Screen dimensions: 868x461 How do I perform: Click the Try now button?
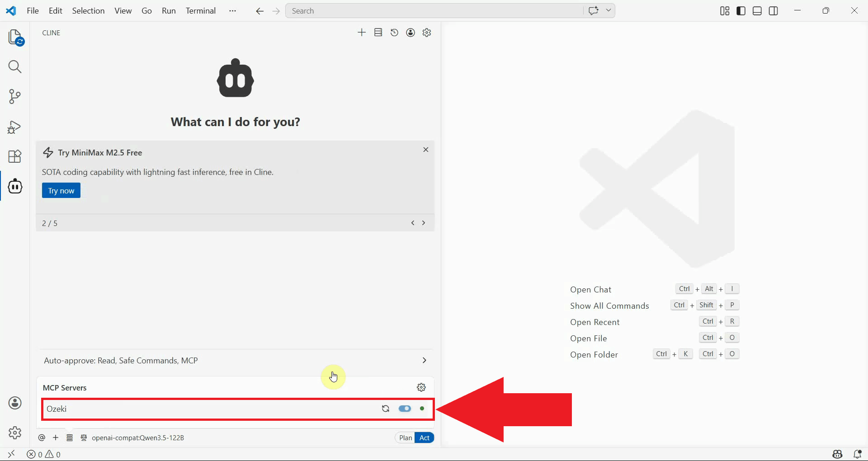click(61, 190)
